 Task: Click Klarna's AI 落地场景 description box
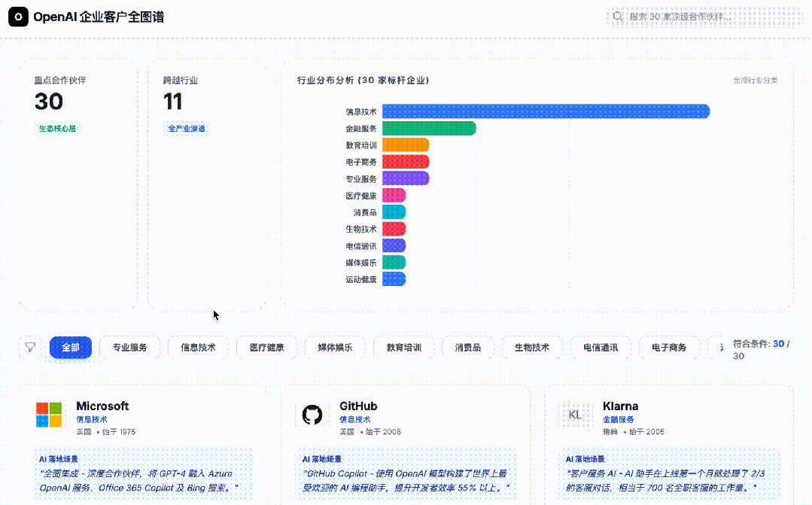(670, 474)
